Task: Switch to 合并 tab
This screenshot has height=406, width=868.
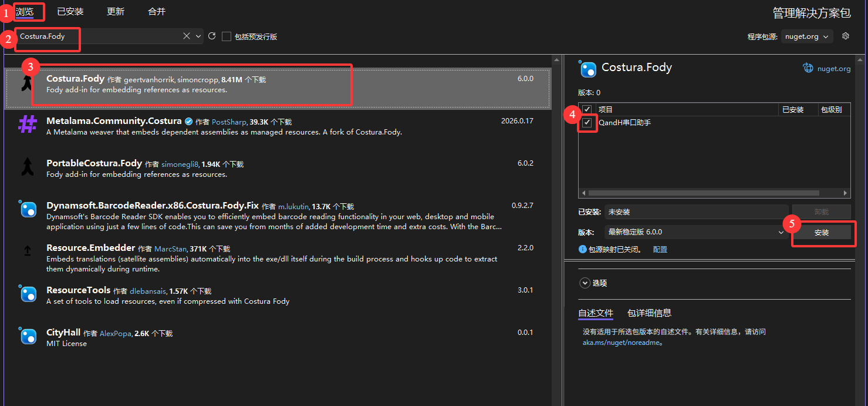Action: click(157, 11)
